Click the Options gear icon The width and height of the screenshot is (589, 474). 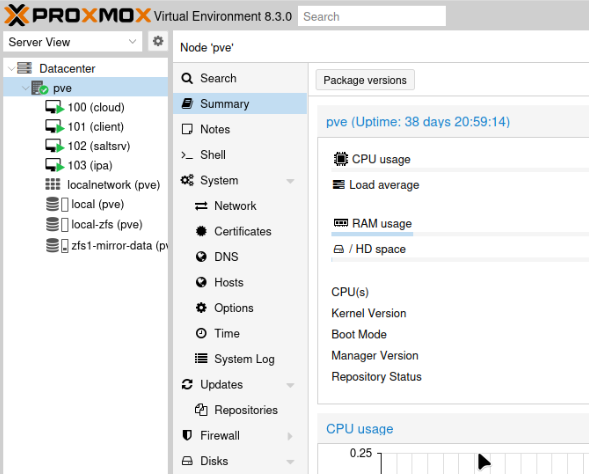point(201,308)
